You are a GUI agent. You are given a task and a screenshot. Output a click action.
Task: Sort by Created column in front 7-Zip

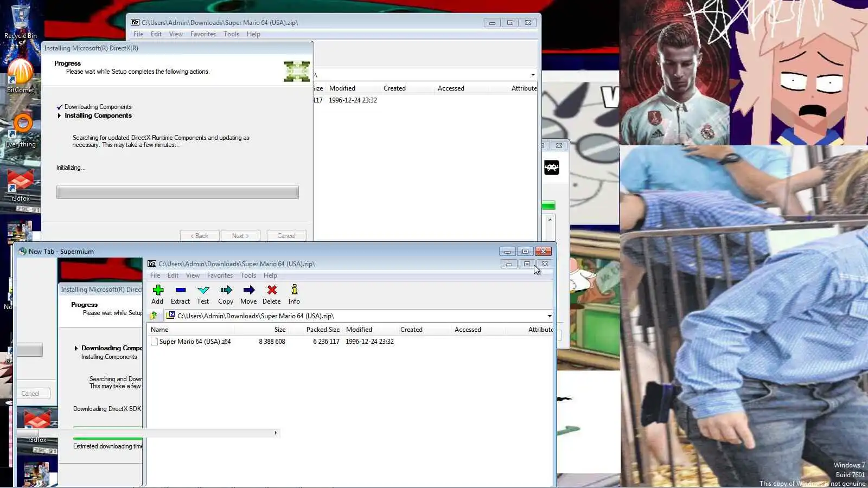click(x=424, y=330)
